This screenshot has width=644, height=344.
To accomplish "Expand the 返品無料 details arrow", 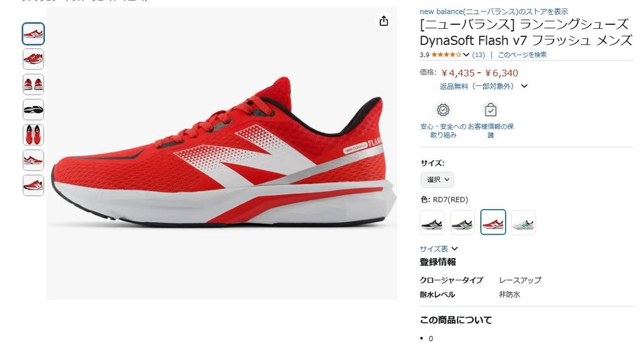I will click(x=524, y=87).
